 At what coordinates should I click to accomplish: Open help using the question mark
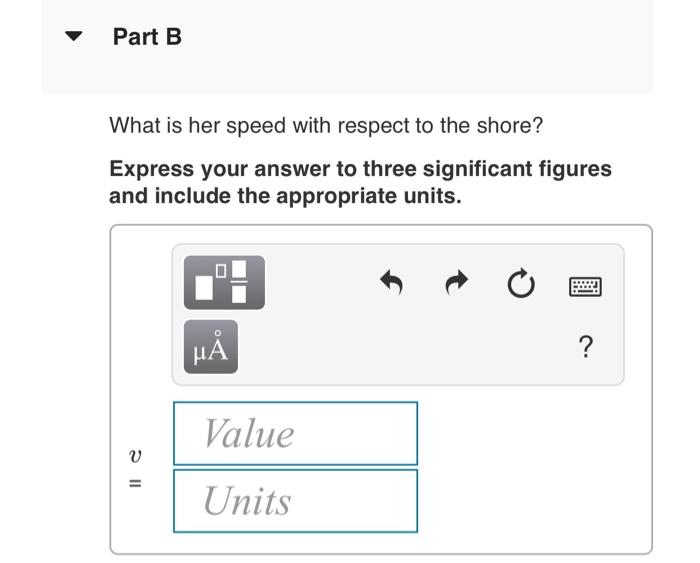tap(586, 347)
